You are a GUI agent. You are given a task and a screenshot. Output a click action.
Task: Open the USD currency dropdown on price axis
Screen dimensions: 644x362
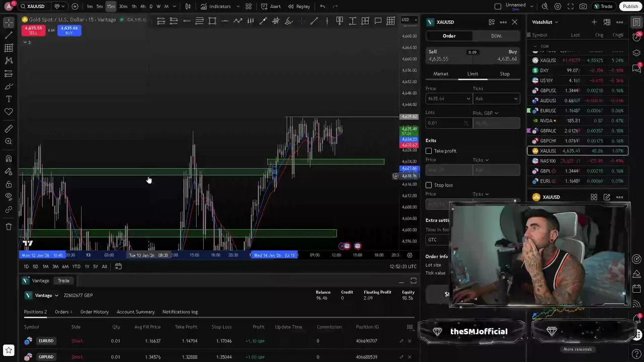[x=409, y=20]
